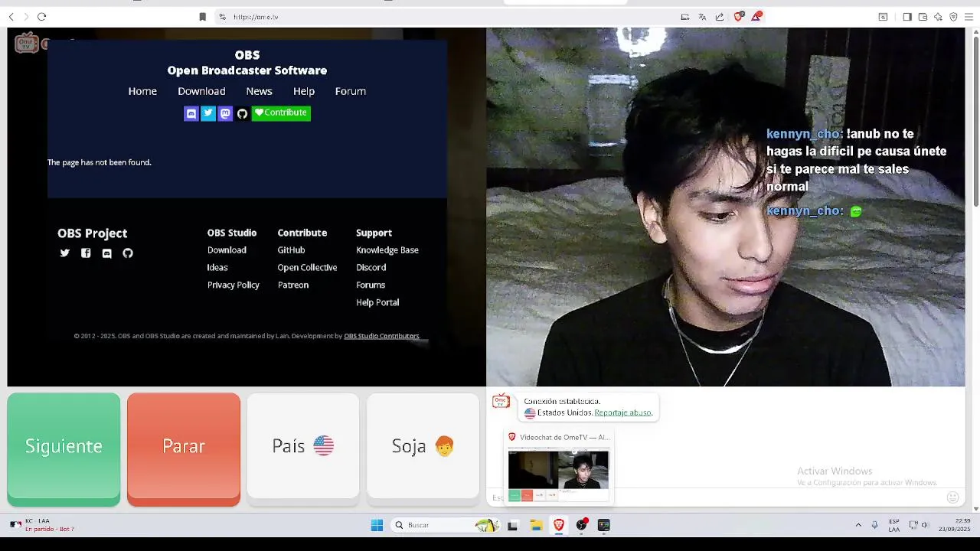Click the OBS Discord icon button
Image resolution: width=980 pixels, height=551 pixels.
point(191,113)
